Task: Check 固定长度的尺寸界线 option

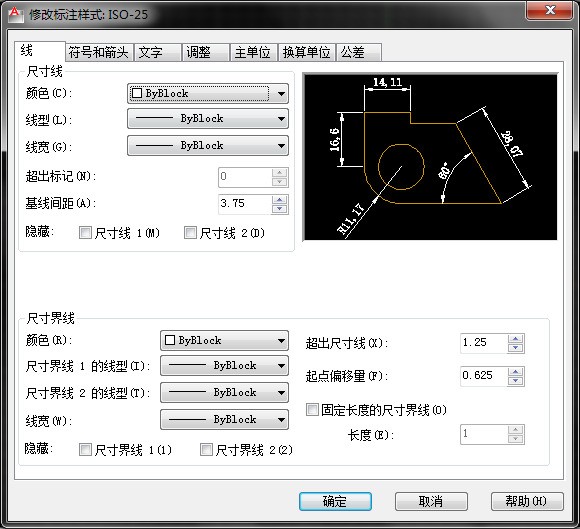Action: (312, 410)
